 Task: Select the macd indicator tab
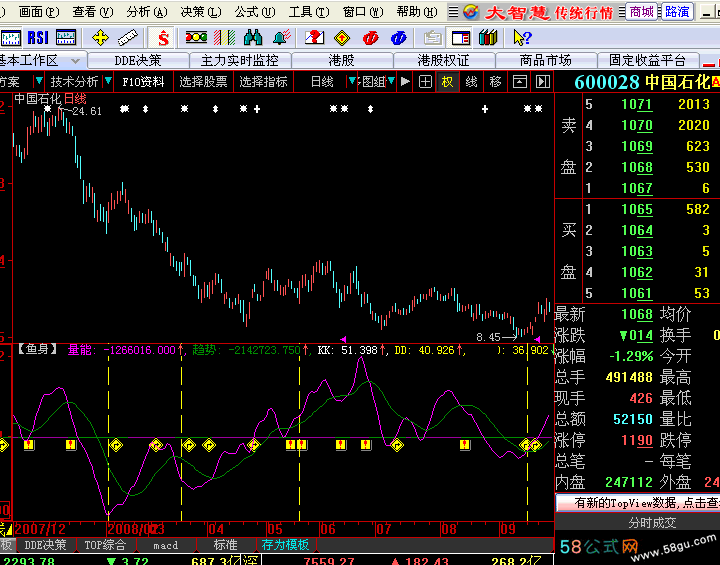[x=165, y=545]
